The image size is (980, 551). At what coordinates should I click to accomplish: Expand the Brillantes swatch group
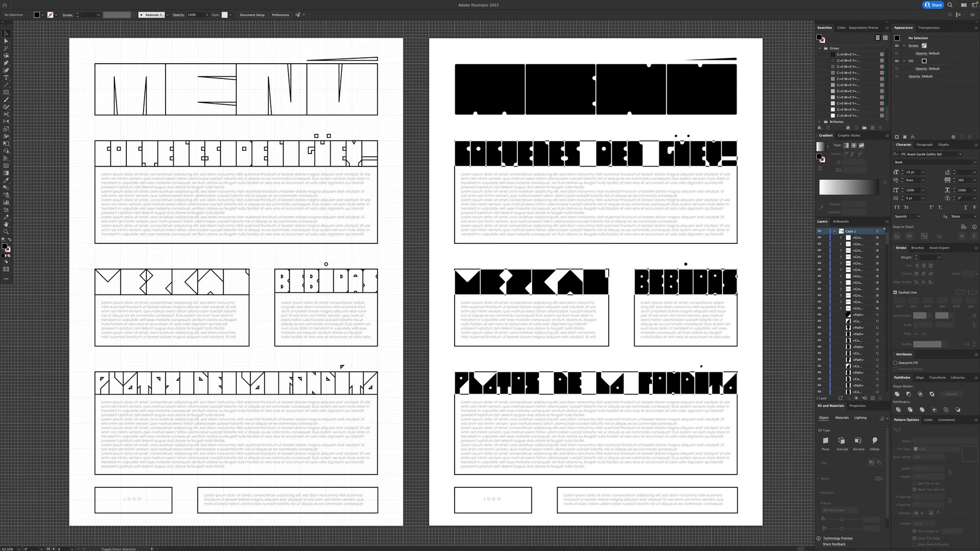(x=819, y=122)
